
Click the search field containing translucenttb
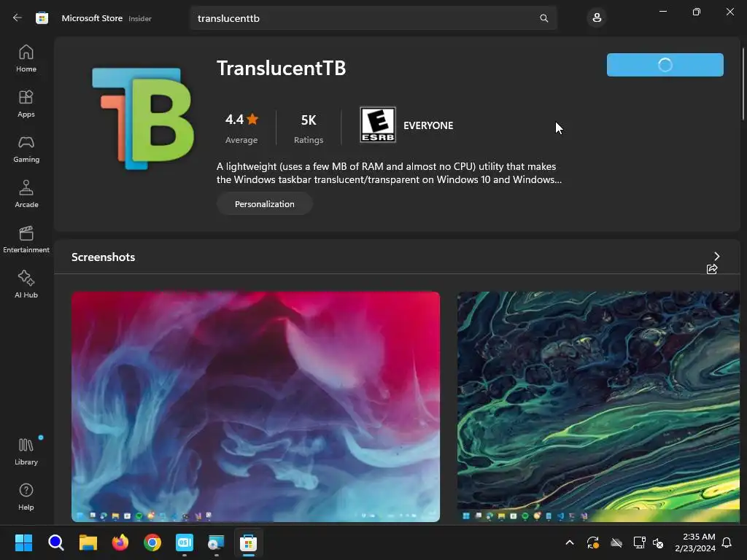[373, 18]
